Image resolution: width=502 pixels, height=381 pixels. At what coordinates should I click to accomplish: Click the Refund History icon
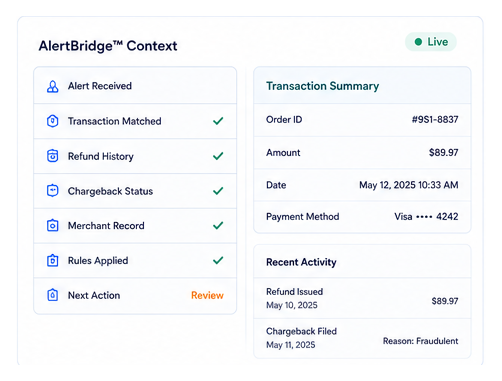(52, 156)
